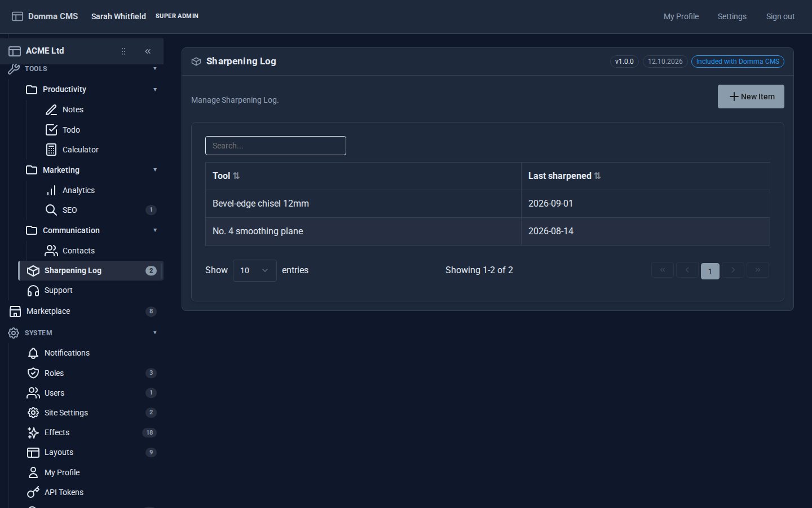Click the table search field
812x508 pixels.
[276, 146]
